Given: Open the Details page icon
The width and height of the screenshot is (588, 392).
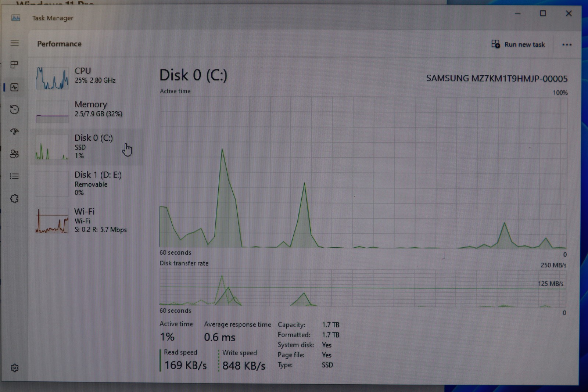Looking at the screenshot, I should [14, 176].
